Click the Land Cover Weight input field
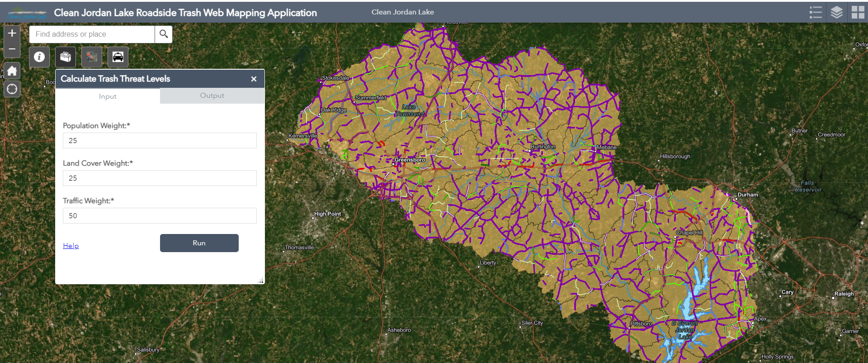 coord(160,178)
